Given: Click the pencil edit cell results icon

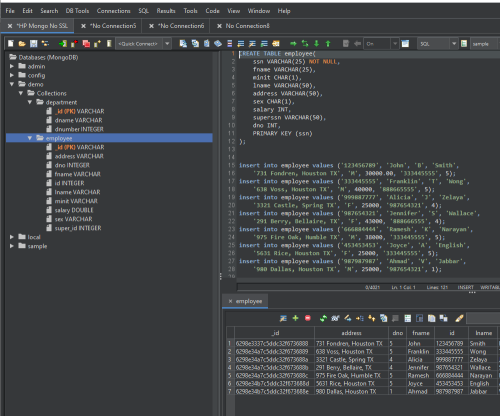Looking at the screenshot, I should click(x=348, y=318).
